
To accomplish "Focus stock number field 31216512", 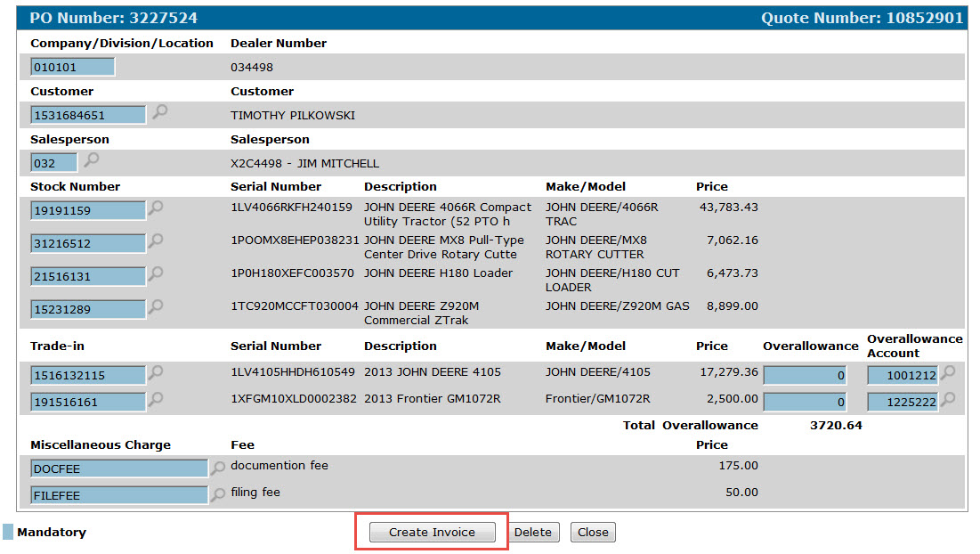I will click(88, 244).
